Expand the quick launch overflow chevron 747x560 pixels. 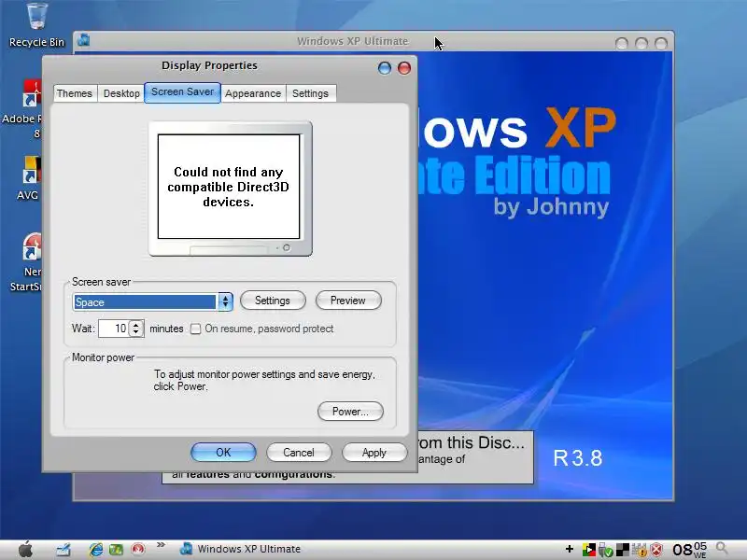[161, 545]
